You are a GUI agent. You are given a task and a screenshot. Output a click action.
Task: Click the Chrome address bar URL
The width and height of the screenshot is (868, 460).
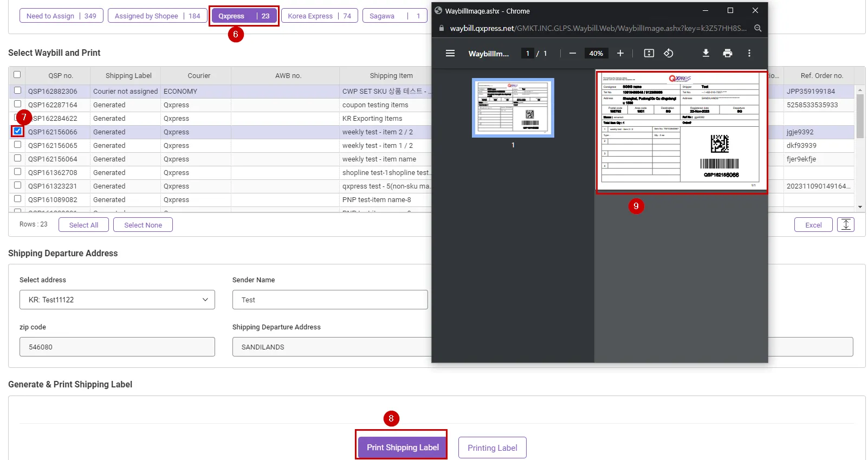tap(598, 28)
